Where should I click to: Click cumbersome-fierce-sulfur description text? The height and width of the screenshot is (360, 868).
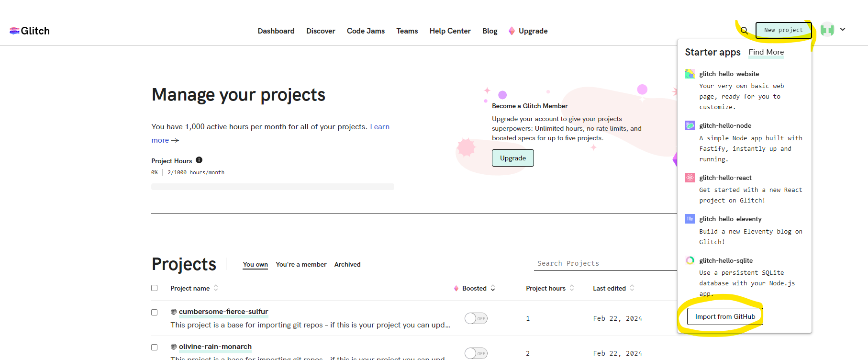click(x=310, y=325)
